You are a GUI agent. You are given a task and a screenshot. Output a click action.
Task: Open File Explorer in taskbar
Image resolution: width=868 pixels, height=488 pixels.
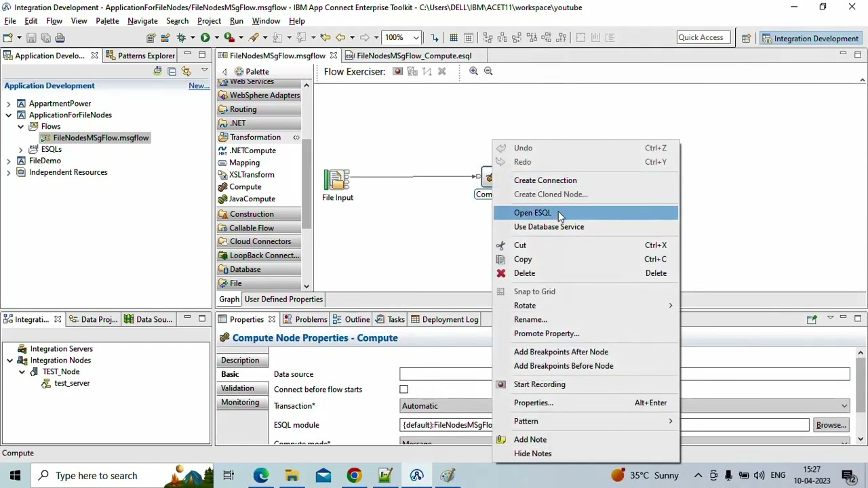click(x=292, y=476)
